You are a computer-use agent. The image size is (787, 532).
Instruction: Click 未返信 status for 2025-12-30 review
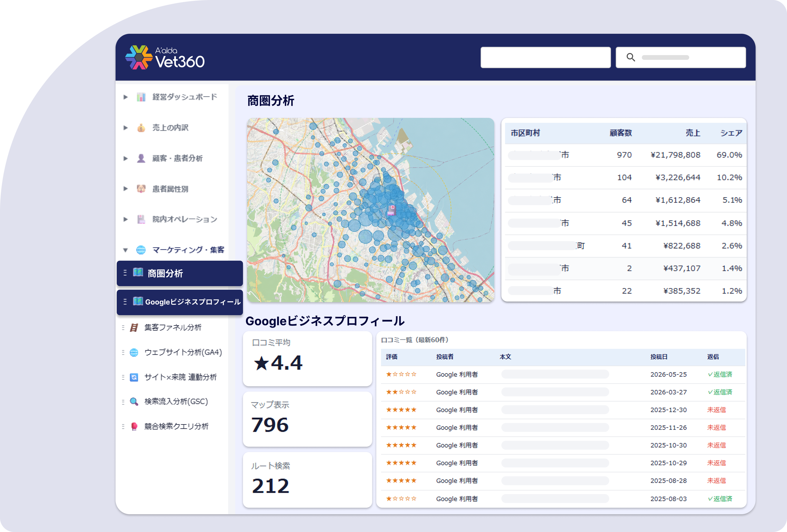[x=716, y=410]
